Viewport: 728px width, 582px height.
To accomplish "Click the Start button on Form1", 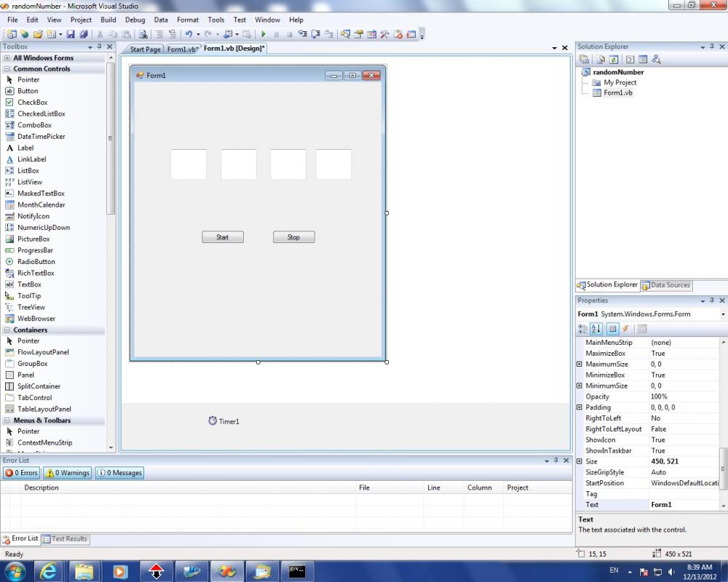I will click(222, 237).
